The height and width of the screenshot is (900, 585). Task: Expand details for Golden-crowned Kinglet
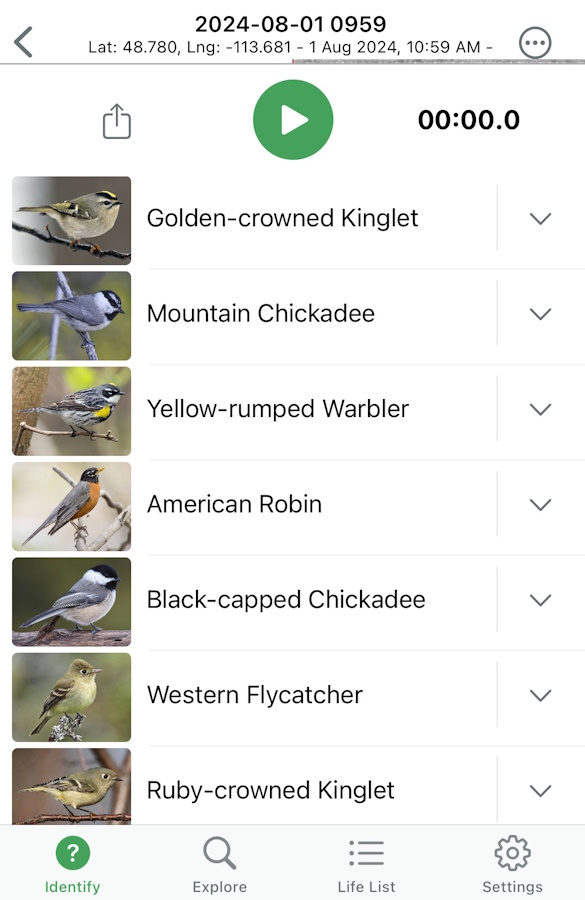pyautogui.click(x=540, y=218)
